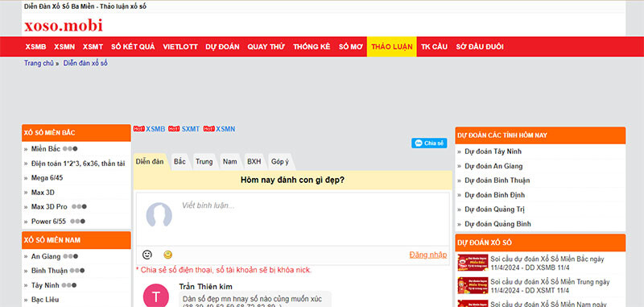Select THẢO LUẬN in the navigation bar
Image resolution: width=644 pixels, height=307 pixels.
[392, 47]
